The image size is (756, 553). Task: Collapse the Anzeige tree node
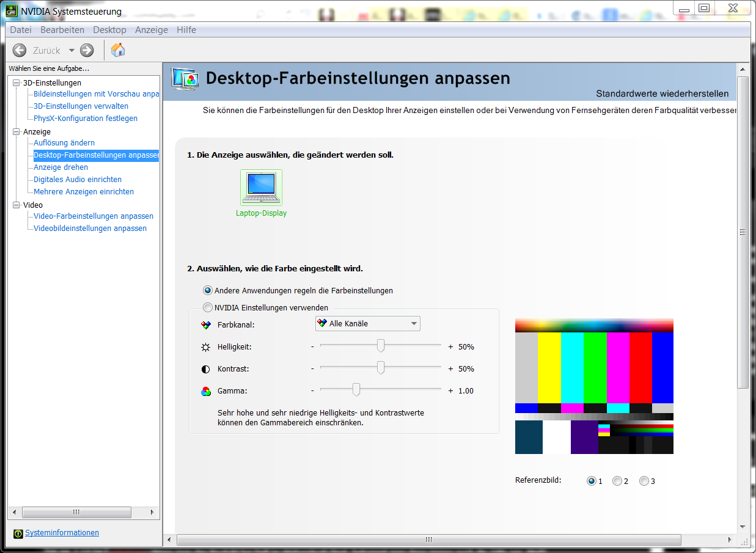(17, 131)
